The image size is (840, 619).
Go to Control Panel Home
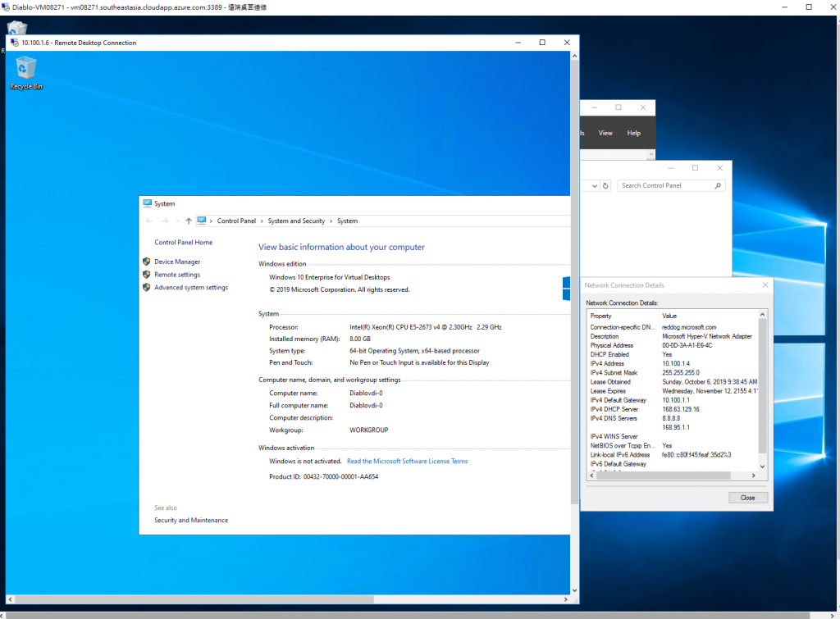(183, 243)
